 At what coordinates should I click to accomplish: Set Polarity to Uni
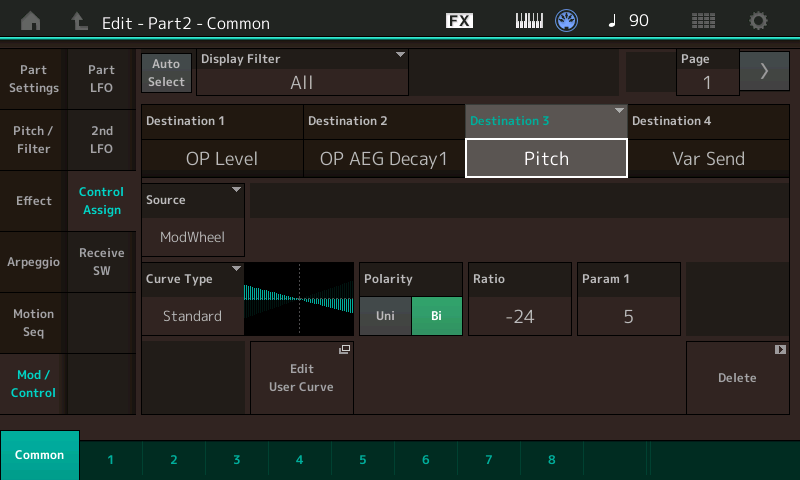(385, 316)
